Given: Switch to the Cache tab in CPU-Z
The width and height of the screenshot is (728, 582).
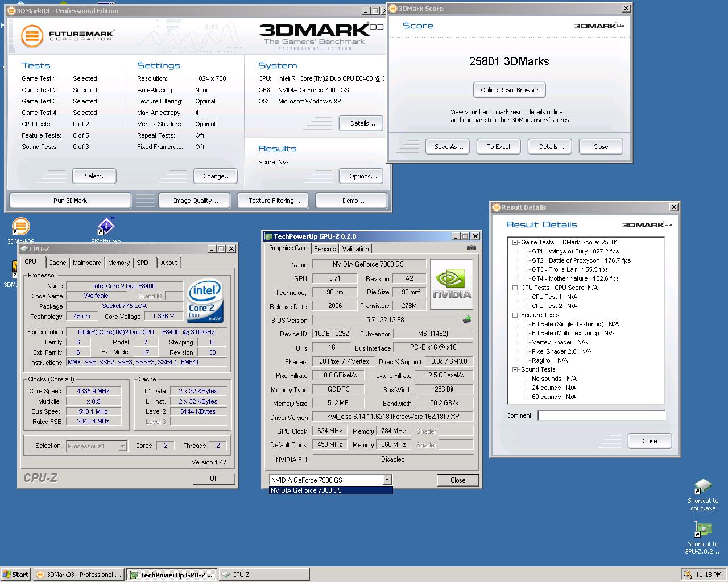Looking at the screenshot, I should pos(57,263).
